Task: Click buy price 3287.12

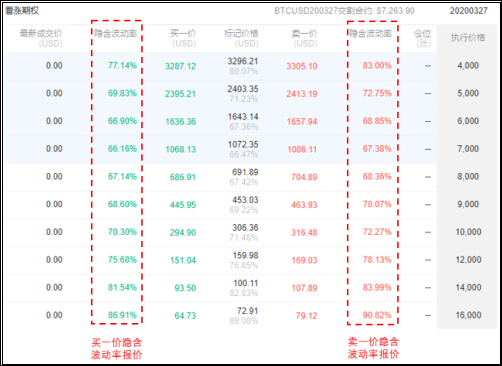Action: (180, 66)
